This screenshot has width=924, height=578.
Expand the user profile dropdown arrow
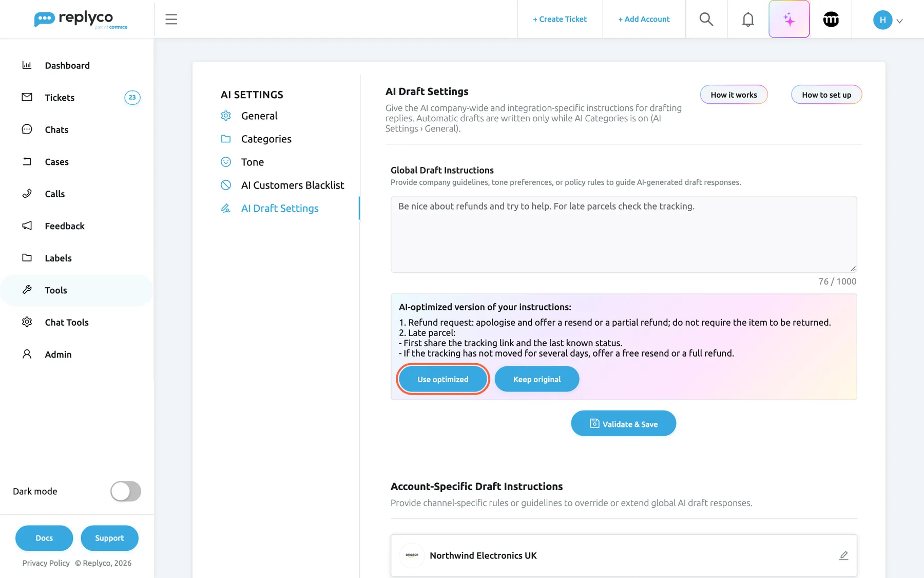pyautogui.click(x=899, y=21)
